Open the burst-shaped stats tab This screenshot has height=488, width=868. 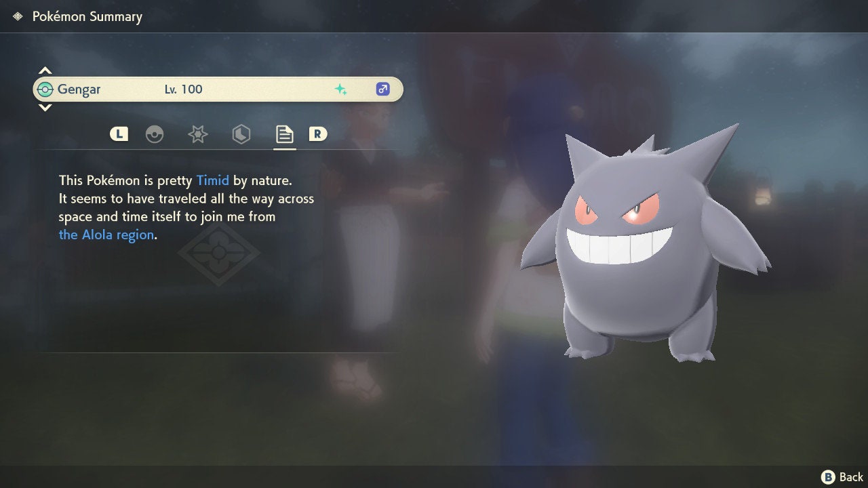(197, 134)
